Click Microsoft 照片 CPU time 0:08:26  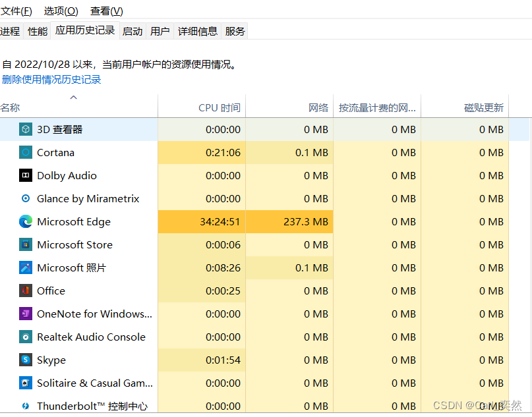(223, 268)
